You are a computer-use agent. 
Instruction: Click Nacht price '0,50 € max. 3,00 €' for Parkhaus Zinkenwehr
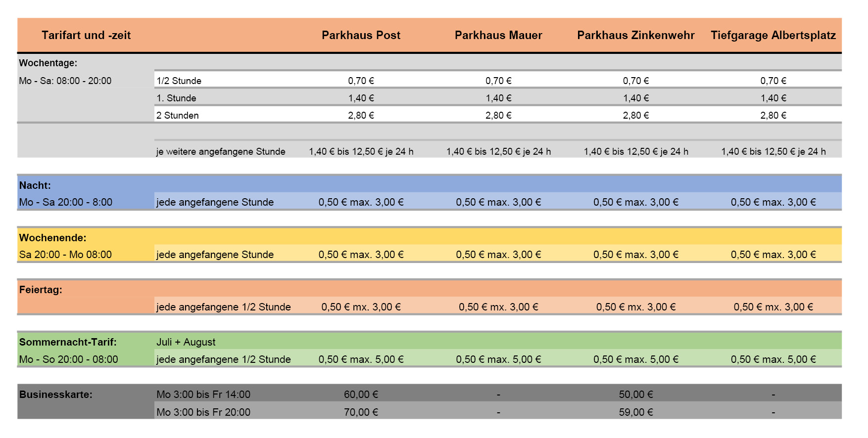636,202
